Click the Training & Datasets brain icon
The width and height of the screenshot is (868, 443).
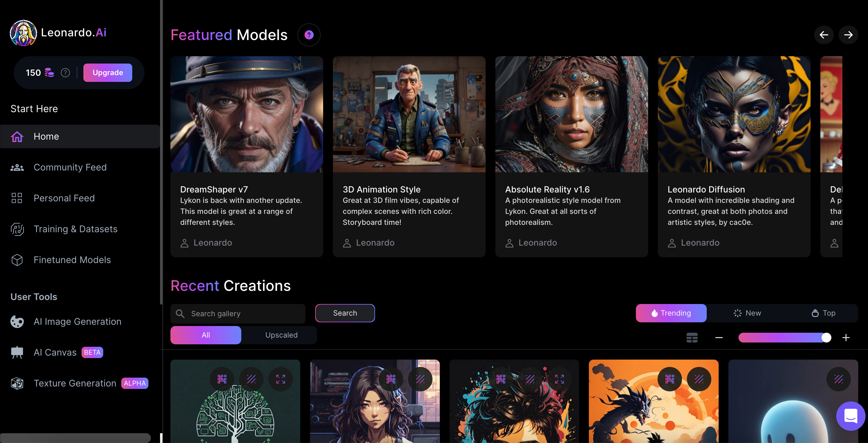click(17, 229)
